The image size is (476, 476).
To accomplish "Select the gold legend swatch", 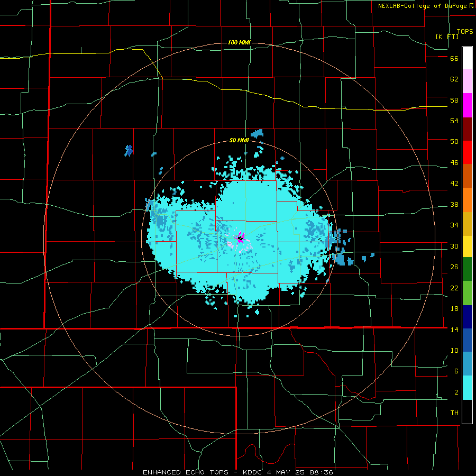I will pos(467,224).
